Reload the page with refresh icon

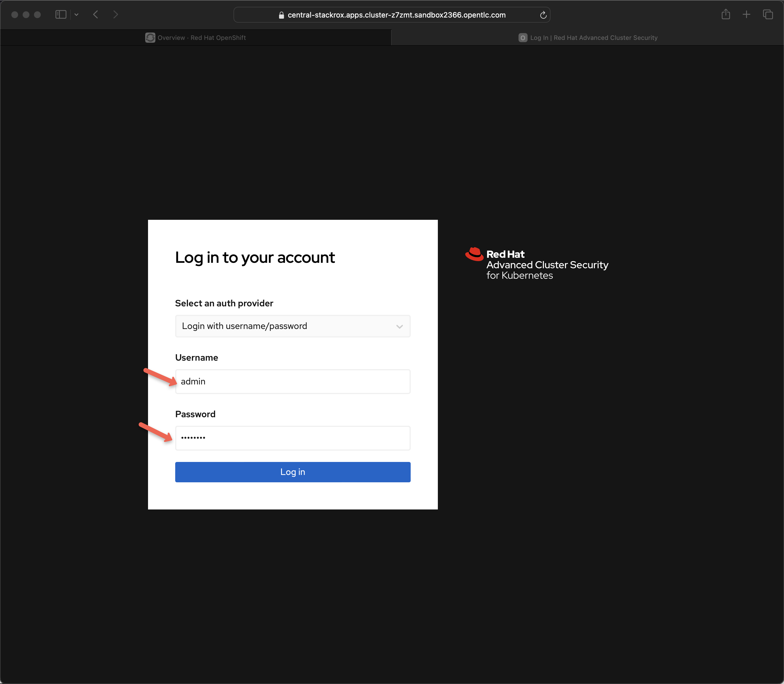(543, 15)
